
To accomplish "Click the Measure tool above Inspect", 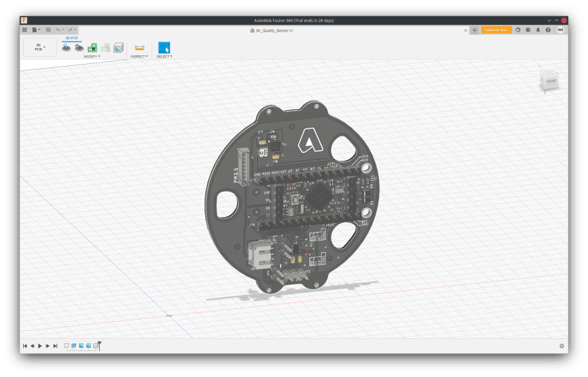I will click(139, 47).
